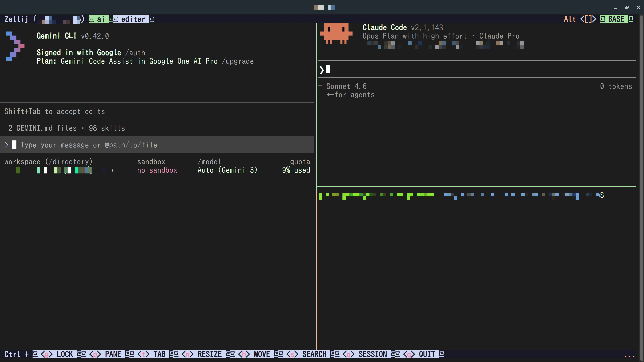Click the "Alt <[]>" shortcut hint

[580, 19]
